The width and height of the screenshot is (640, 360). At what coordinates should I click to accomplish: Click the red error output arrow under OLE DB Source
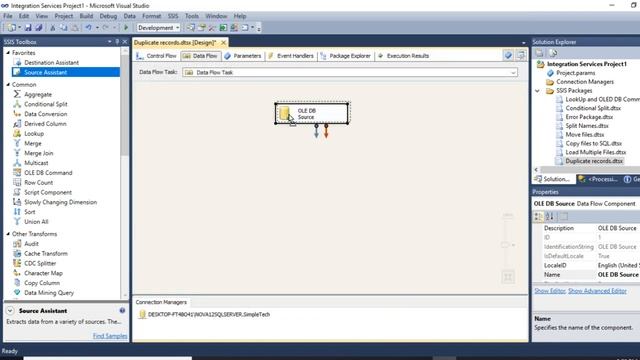point(326,131)
